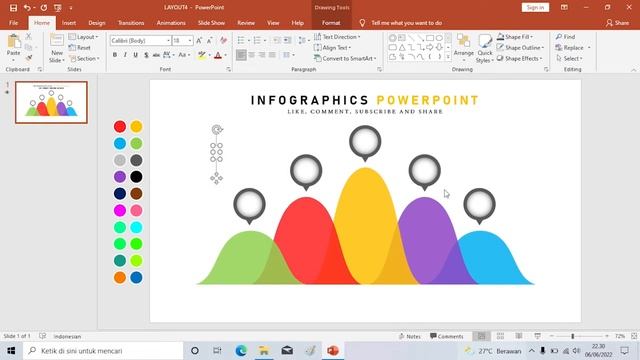Click the Save icon in quick access toolbar
This screenshot has height=360, width=640.
coord(13,8)
